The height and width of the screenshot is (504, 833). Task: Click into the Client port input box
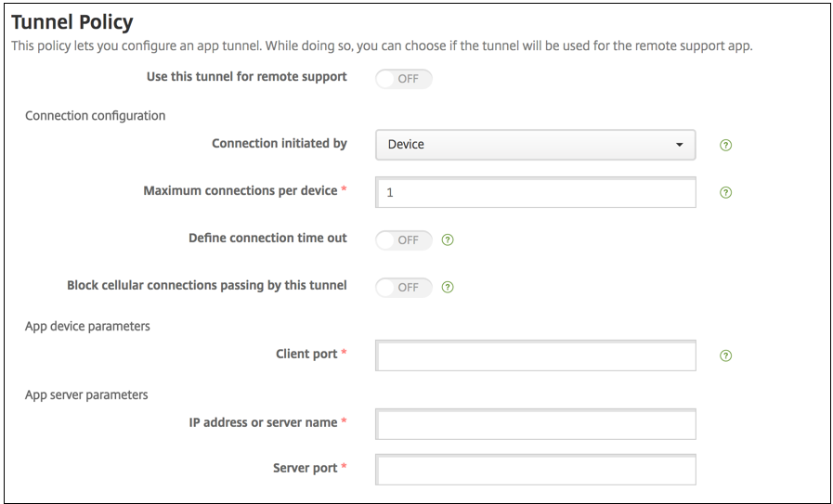pos(536,355)
